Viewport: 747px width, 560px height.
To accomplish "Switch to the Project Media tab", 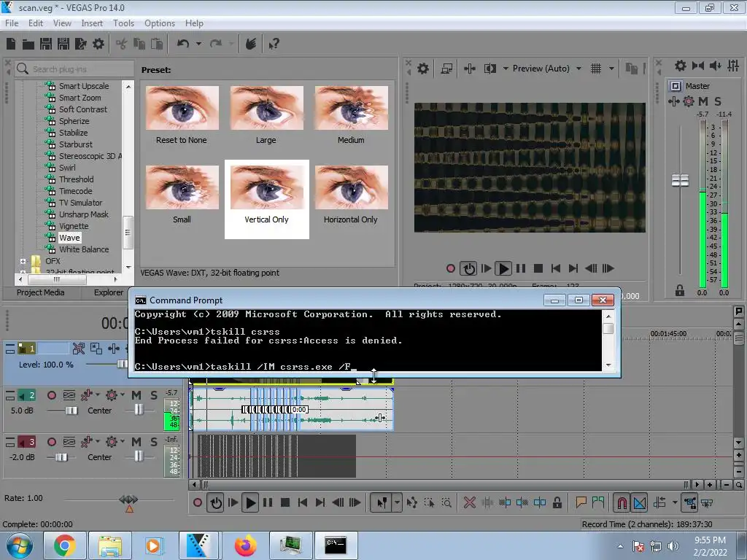I will click(x=41, y=292).
